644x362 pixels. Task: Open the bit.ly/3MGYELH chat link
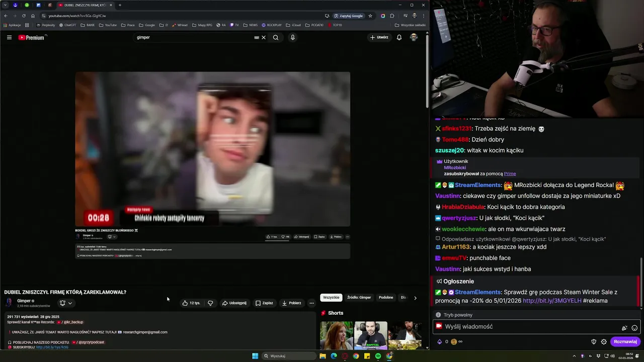coord(552,301)
